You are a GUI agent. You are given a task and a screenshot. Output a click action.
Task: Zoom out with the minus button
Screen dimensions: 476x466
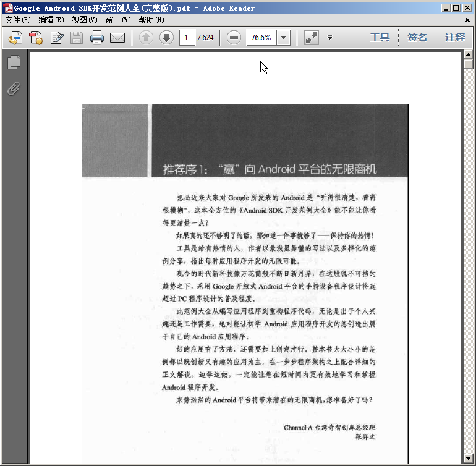pos(234,38)
